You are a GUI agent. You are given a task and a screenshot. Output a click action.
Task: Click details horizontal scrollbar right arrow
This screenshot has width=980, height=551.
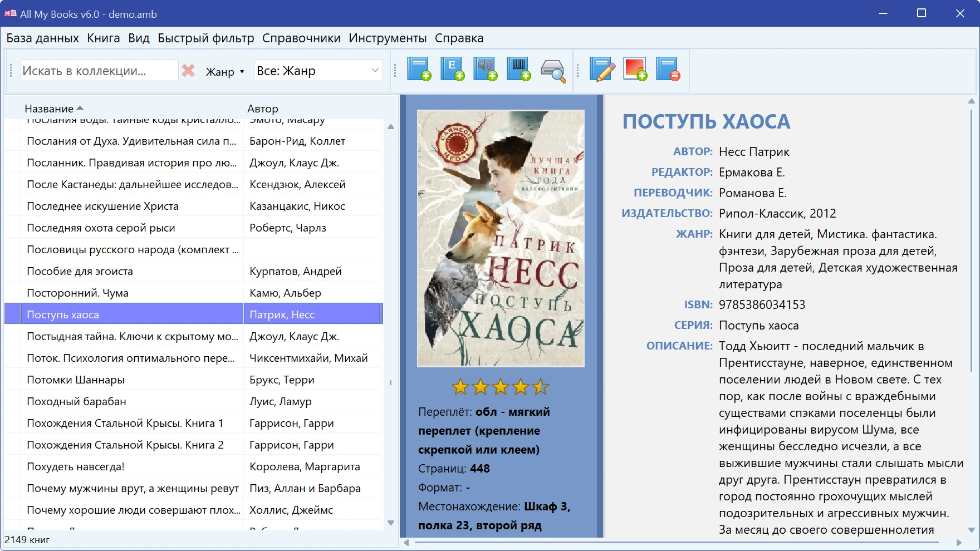coord(959,542)
